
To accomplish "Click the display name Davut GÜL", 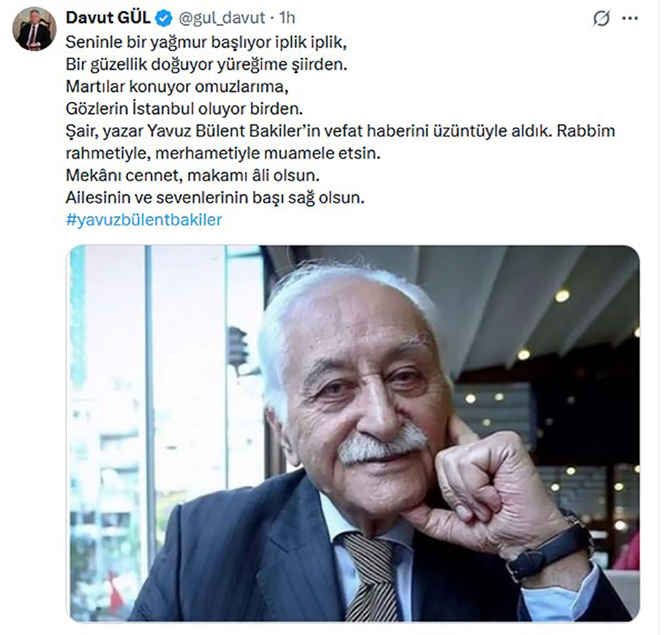I will (x=108, y=18).
